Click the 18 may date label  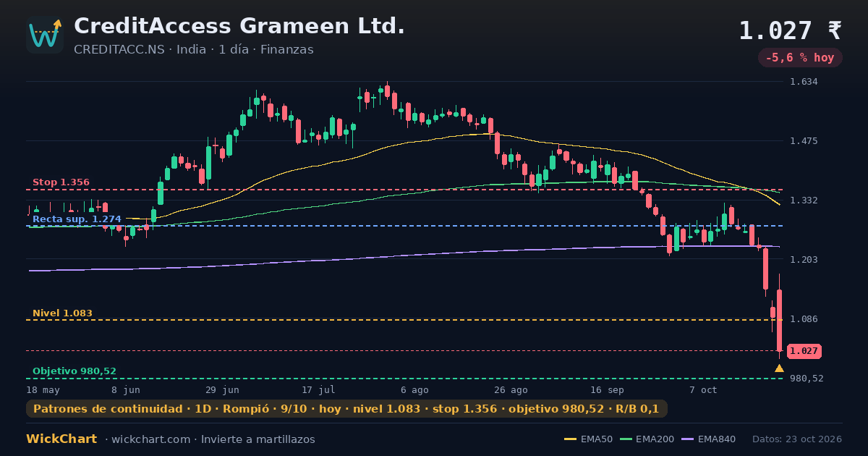43,390
